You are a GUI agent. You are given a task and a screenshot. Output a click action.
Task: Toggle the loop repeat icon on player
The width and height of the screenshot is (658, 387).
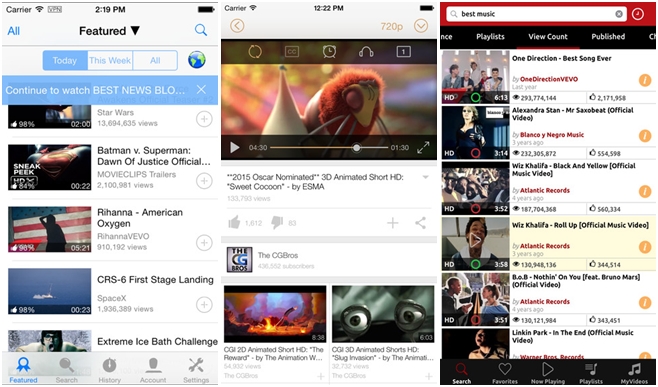pyautogui.click(x=255, y=52)
